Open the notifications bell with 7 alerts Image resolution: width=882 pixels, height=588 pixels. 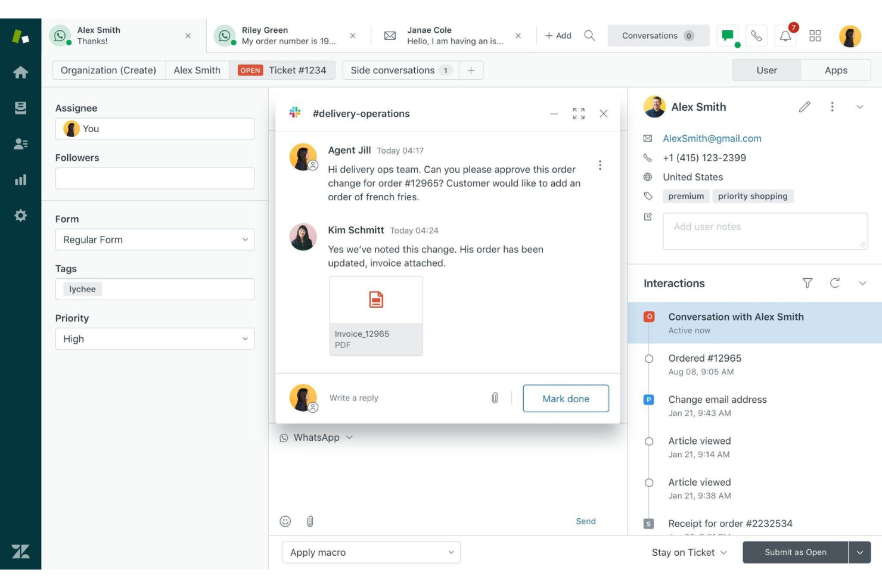point(785,35)
